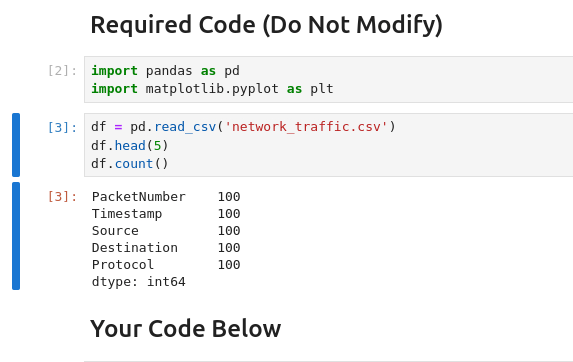Place cursor in 'import pandas as pd' line

click(x=166, y=71)
